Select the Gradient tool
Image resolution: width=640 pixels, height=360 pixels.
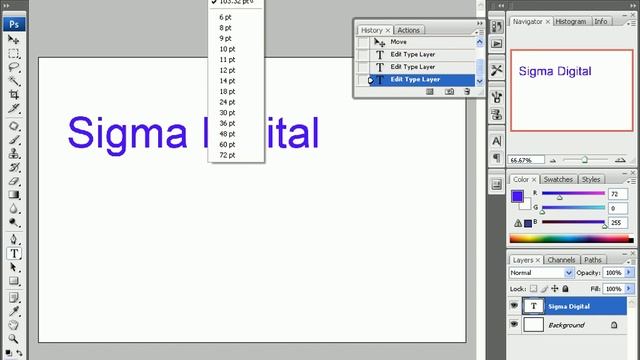click(x=13, y=195)
